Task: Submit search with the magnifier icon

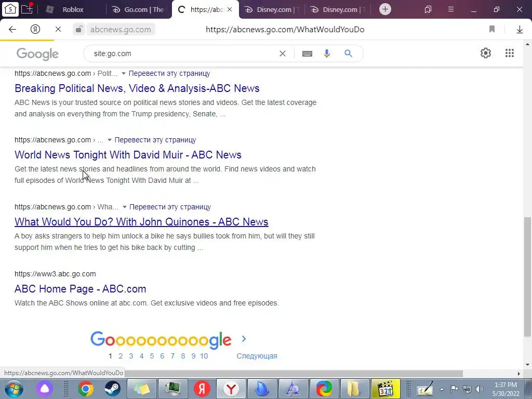Action: pos(348,54)
